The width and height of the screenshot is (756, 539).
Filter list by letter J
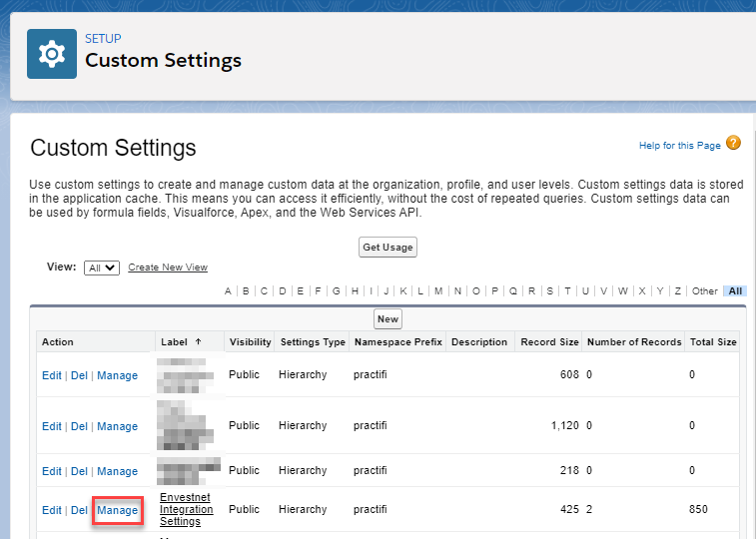pyautogui.click(x=386, y=290)
